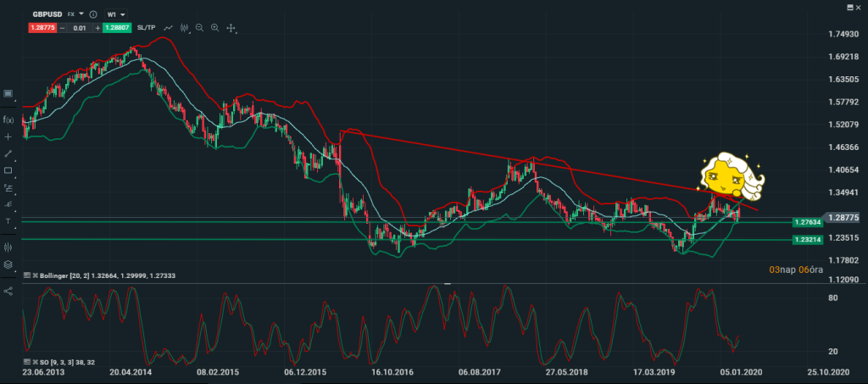Select the trend line drawing tool

point(8,153)
